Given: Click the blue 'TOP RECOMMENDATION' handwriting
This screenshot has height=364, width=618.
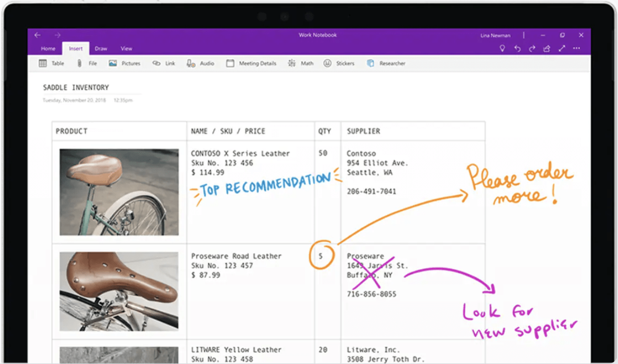Looking at the screenshot, I should point(266,185).
